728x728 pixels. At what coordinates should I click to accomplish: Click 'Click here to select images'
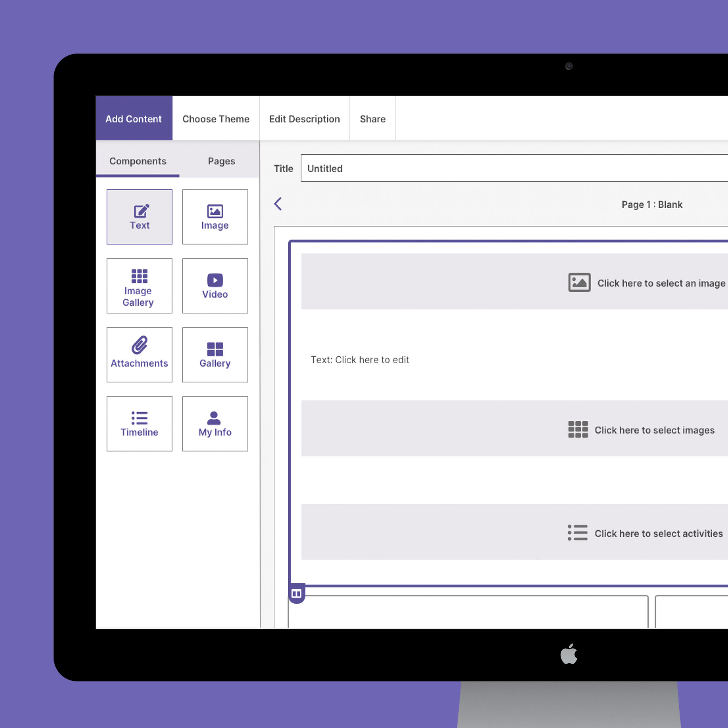pos(655,430)
